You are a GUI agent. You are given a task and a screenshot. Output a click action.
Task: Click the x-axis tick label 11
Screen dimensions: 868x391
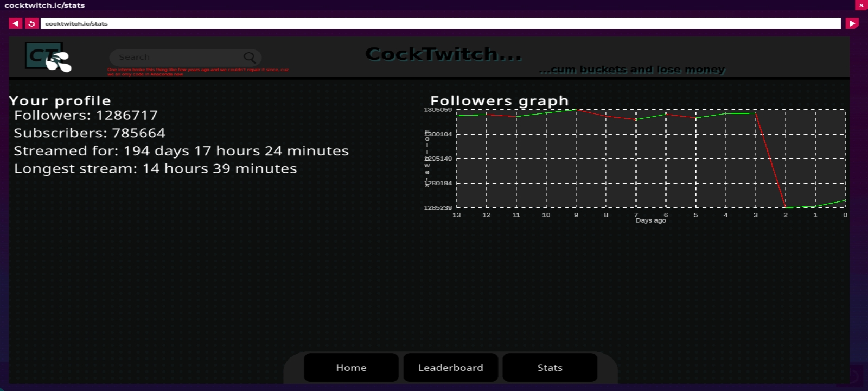tap(516, 215)
